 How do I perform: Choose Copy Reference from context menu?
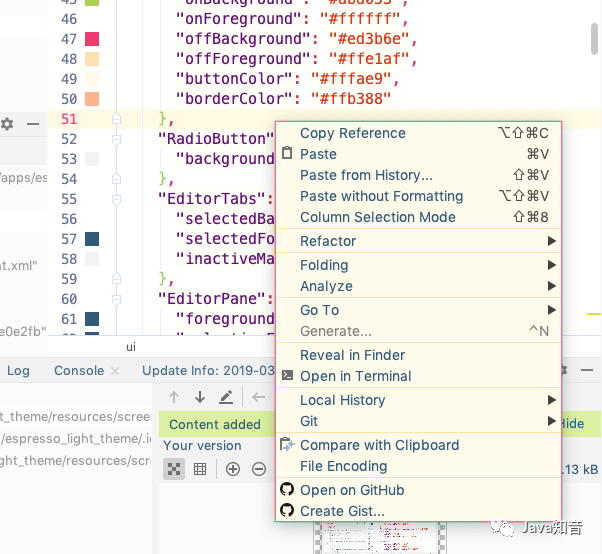[418, 133]
